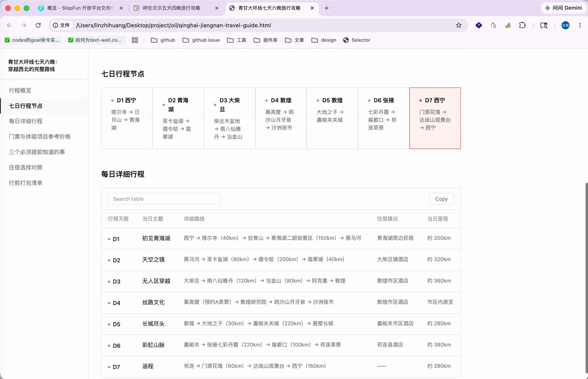The image size is (588, 379).
Task: Open the Selector bookmark
Action: pos(356,40)
